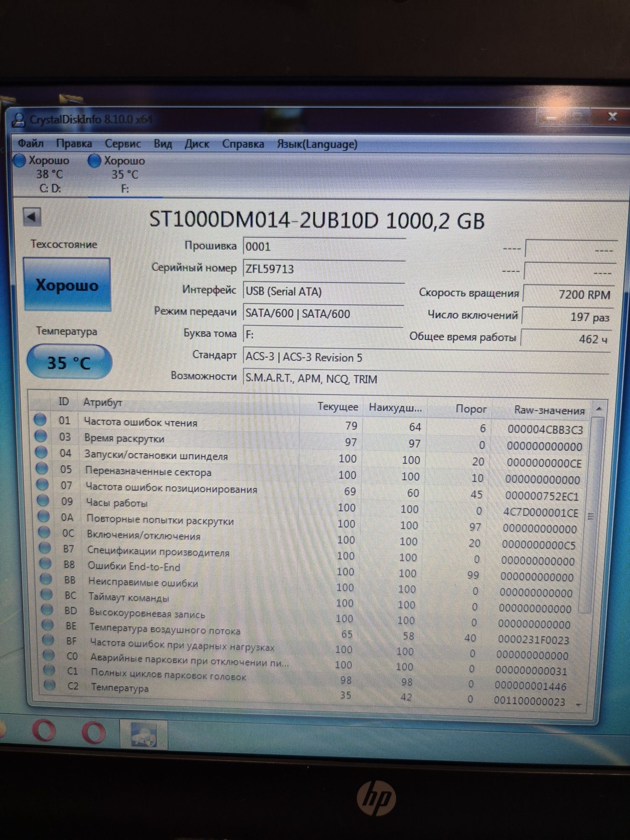The image size is (630, 840).
Task: Close the CrystalDiskInfo window
Action: (612, 116)
